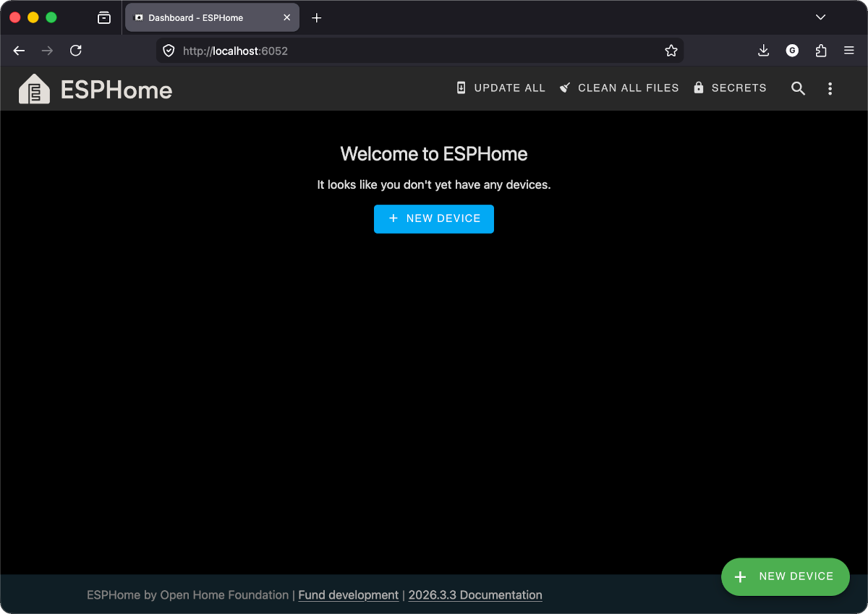Click the green floating NEW DEVICE button
The width and height of the screenshot is (868, 614).
(786, 576)
